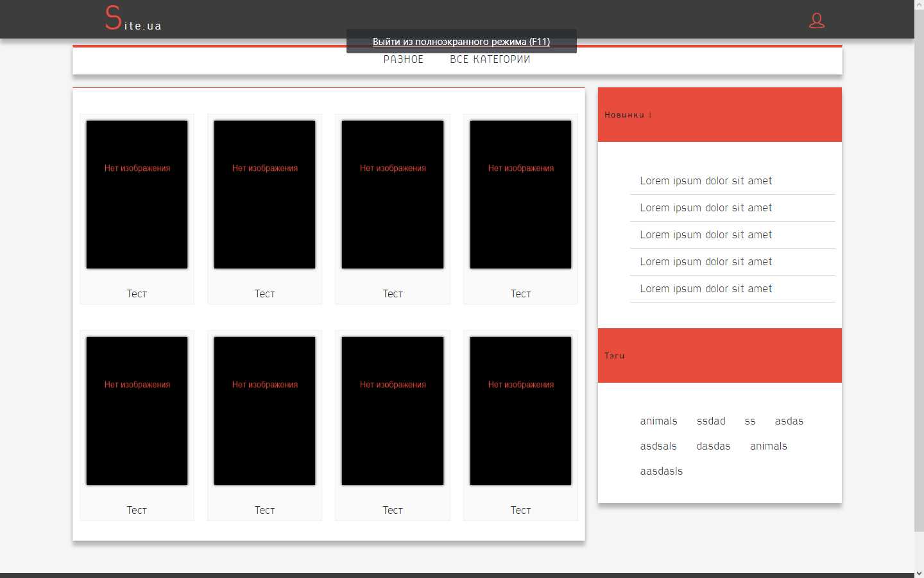Select the ssdad tag

coord(711,421)
